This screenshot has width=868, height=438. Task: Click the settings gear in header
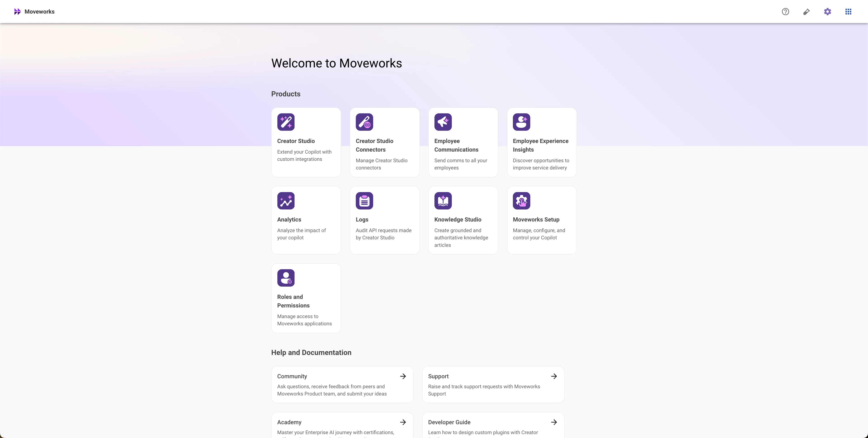pyautogui.click(x=828, y=12)
